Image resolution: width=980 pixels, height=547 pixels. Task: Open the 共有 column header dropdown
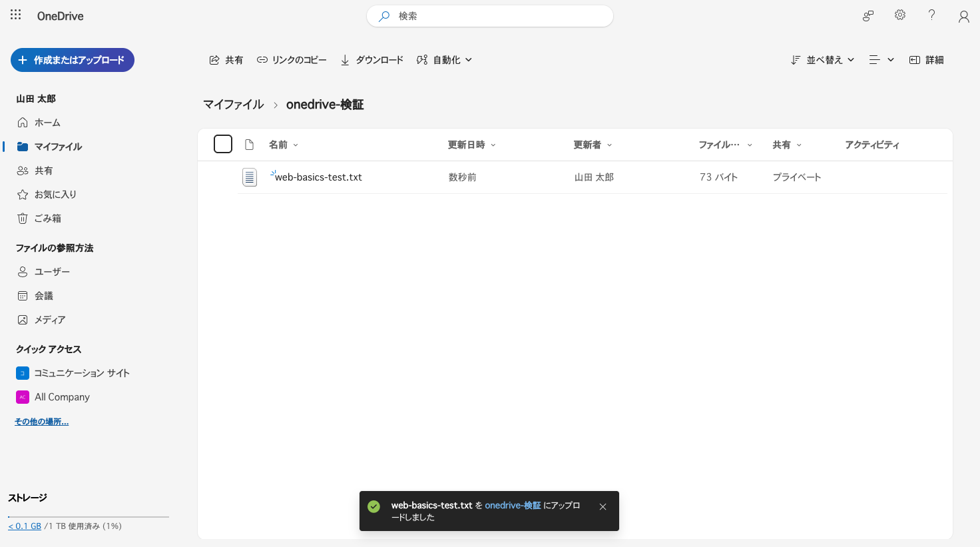[787, 145]
